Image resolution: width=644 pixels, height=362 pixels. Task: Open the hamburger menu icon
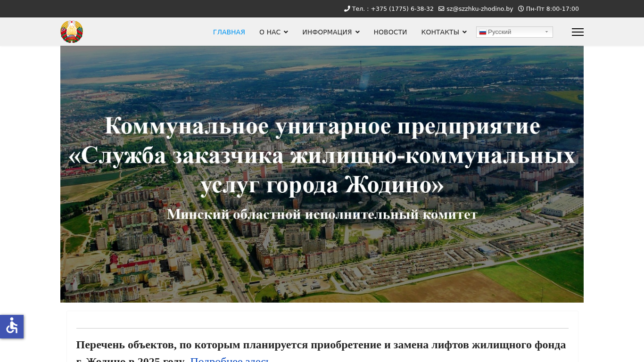click(578, 32)
